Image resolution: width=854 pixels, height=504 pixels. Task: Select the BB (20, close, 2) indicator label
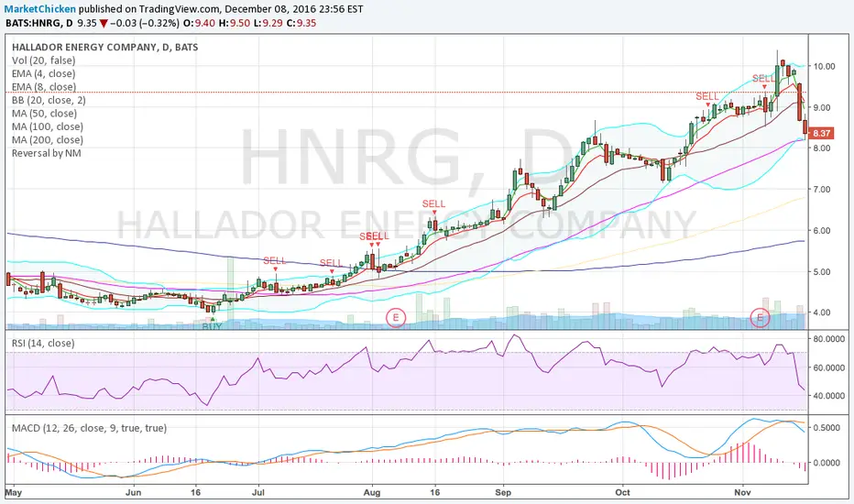[49, 100]
